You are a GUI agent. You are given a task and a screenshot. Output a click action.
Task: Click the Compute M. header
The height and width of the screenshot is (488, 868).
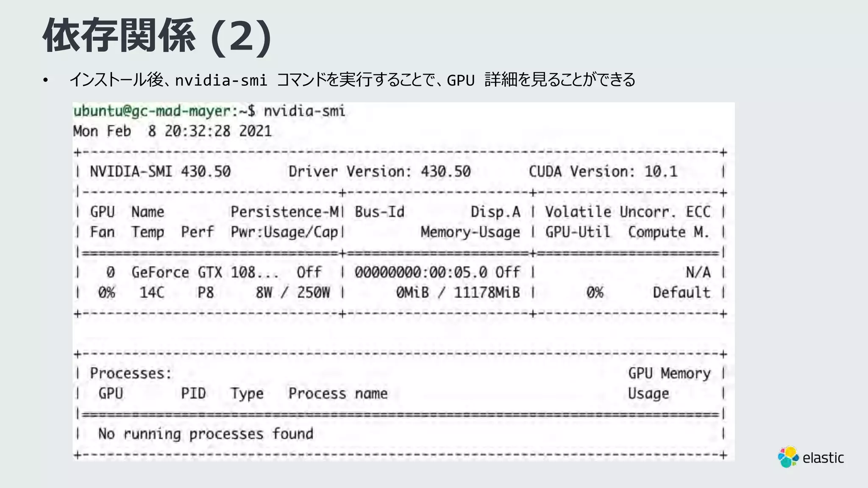click(669, 232)
